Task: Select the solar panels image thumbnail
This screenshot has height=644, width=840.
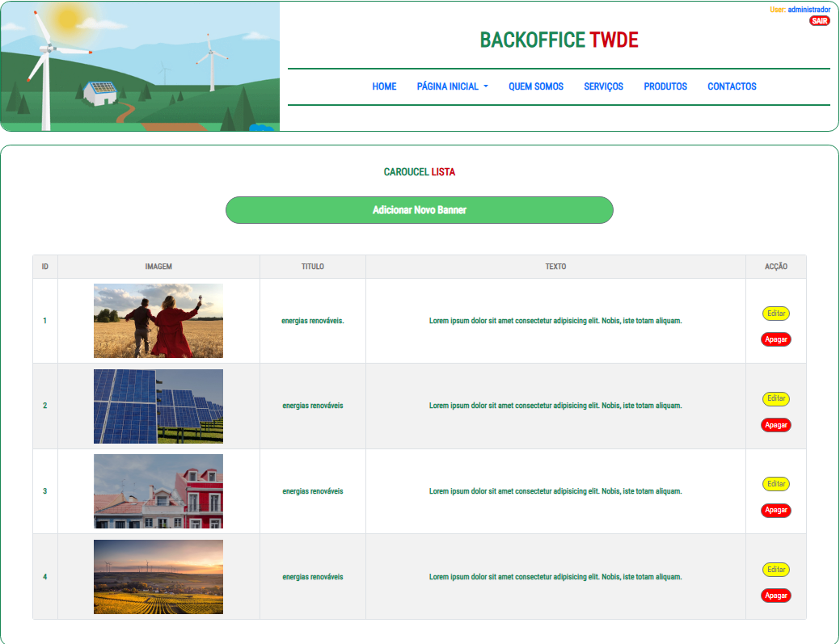Action: [x=158, y=406]
